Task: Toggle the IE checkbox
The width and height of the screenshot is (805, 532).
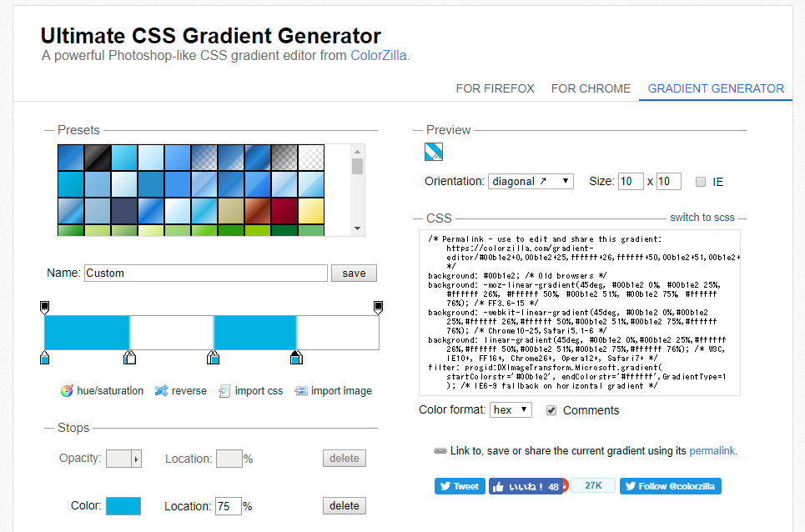Action: point(701,182)
